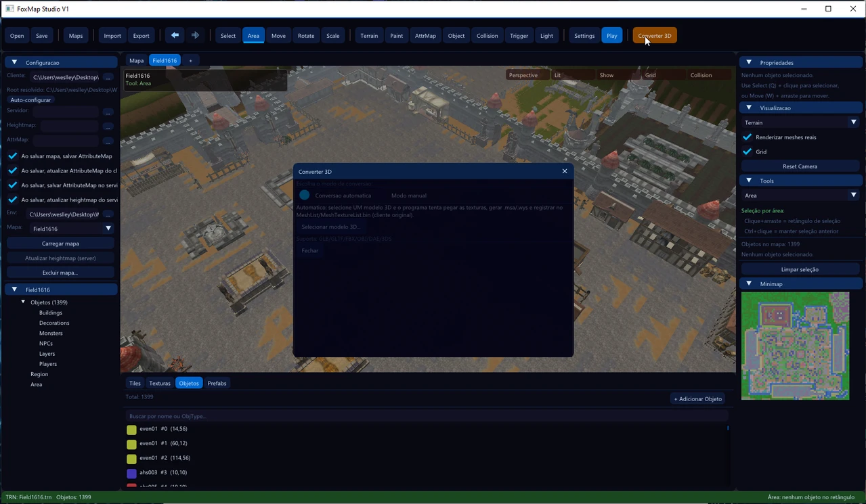The height and width of the screenshot is (504, 866).
Task: Collapse the Tools panel header
Action: click(800, 181)
